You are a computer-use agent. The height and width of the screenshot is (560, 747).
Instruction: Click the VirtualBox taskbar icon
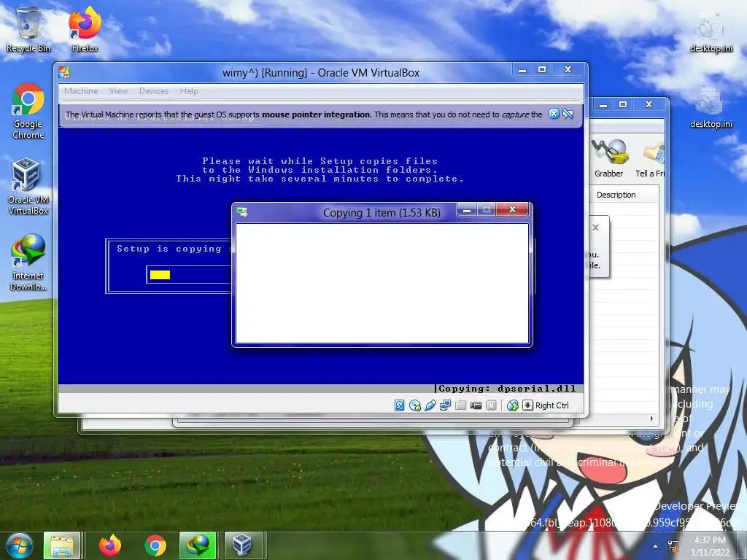[242, 545]
